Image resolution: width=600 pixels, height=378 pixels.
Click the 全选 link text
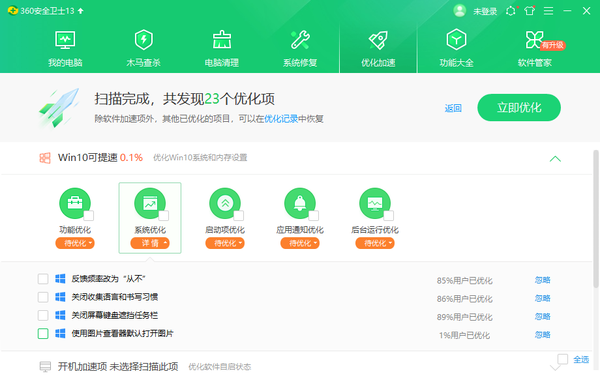tap(581, 360)
